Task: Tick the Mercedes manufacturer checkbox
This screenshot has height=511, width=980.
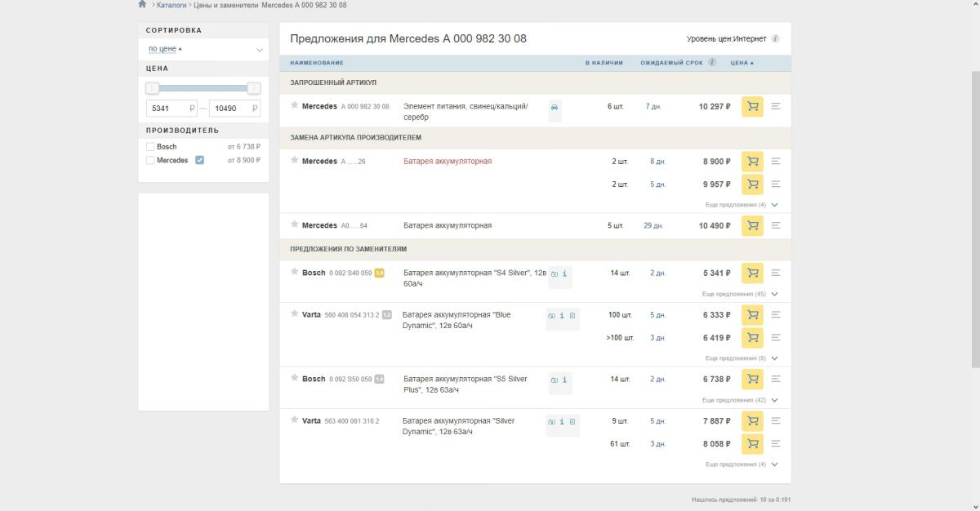Action: (150, 161)
